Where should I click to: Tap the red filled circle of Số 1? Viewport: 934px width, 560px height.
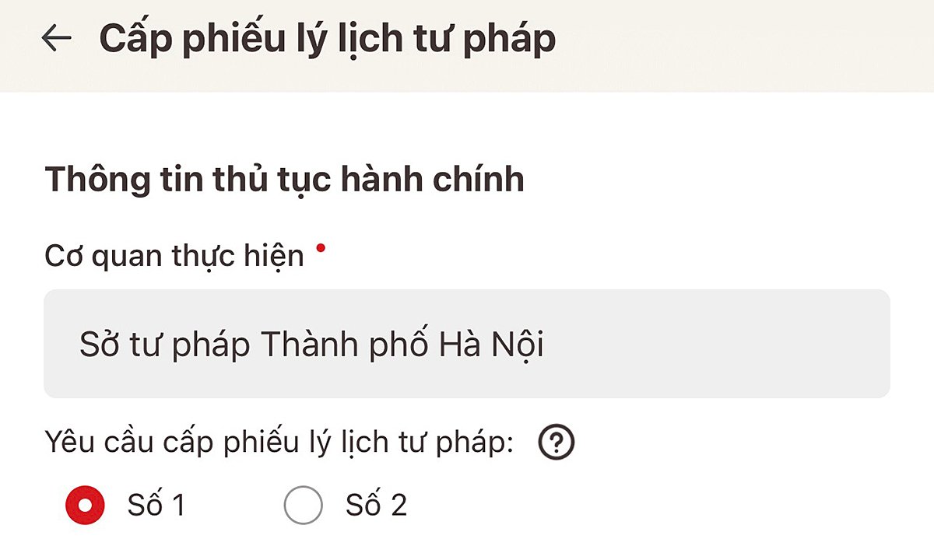pyautogui.click(x=85, y=506)
